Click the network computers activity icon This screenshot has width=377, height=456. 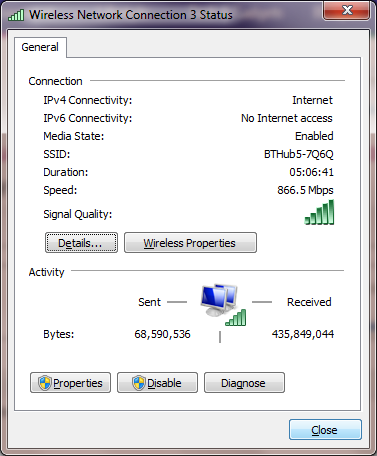(223, 305)
